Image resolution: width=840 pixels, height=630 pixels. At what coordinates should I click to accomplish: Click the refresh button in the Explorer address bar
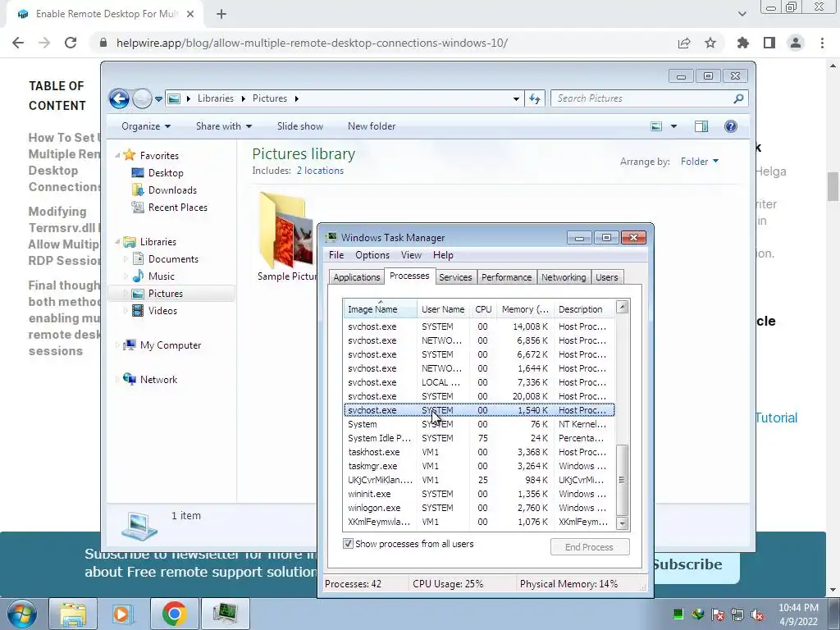pos(535,98)
